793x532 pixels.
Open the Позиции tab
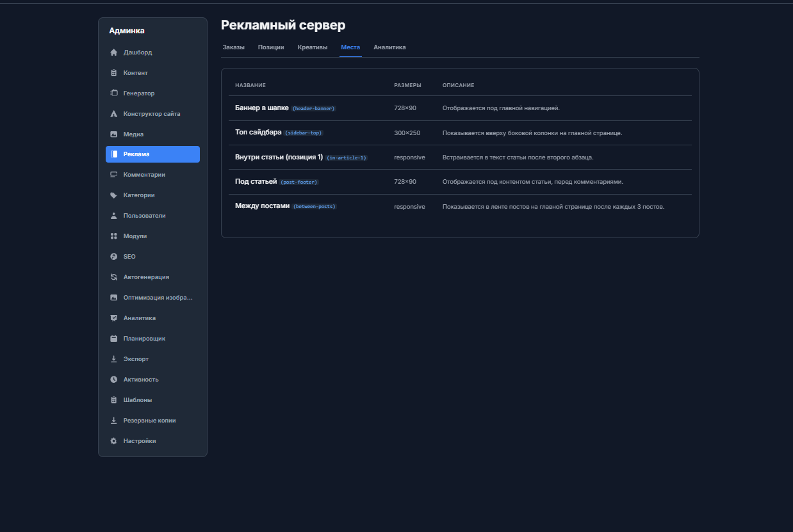click(x=271, y=47)
